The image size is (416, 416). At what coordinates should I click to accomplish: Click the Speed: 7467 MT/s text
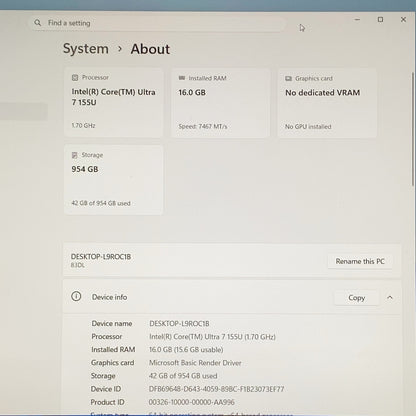click(x=203, y=126)
